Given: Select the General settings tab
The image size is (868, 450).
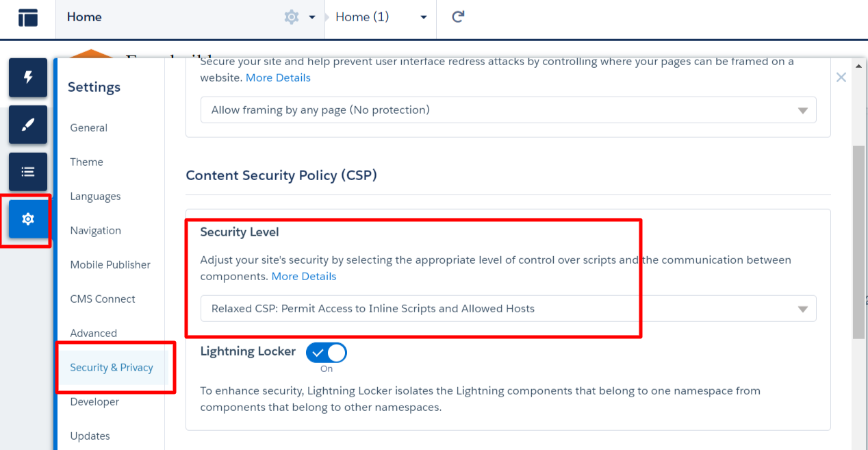Looking at the screenshot, I should coord(89,128).
